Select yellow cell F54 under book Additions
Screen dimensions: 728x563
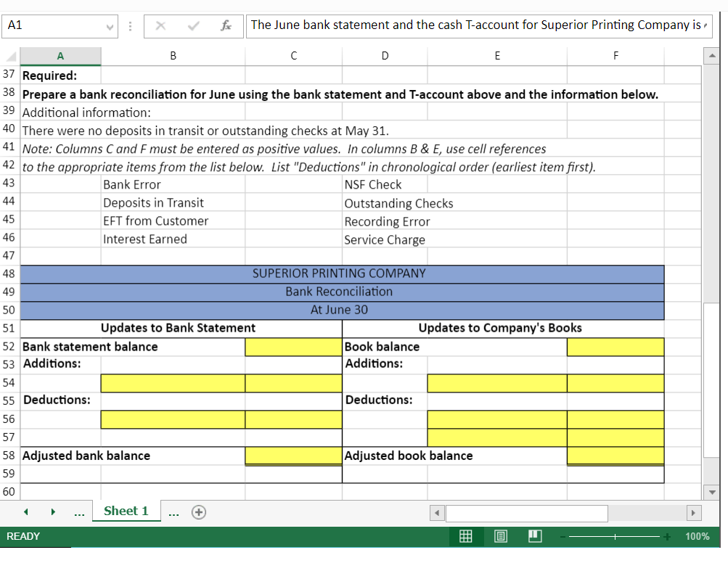[615, 383]
